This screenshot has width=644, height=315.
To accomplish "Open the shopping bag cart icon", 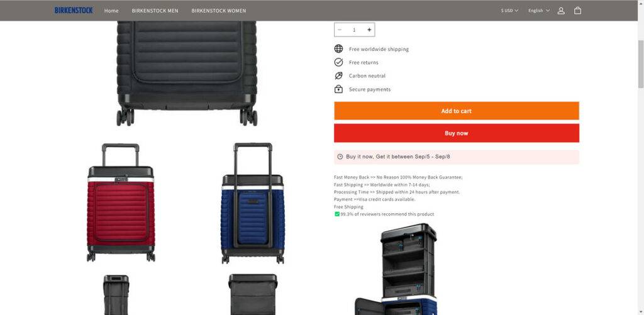I will 577,11.
